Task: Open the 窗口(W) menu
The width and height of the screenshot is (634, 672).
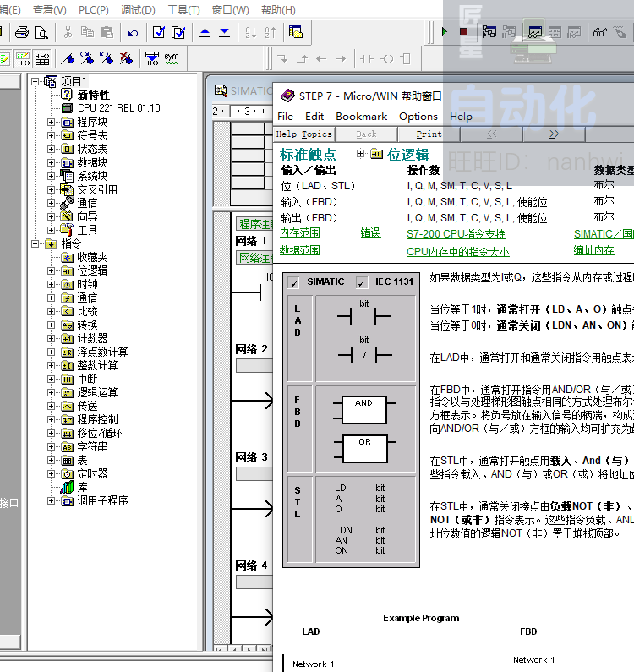Action: click(231, 9)
